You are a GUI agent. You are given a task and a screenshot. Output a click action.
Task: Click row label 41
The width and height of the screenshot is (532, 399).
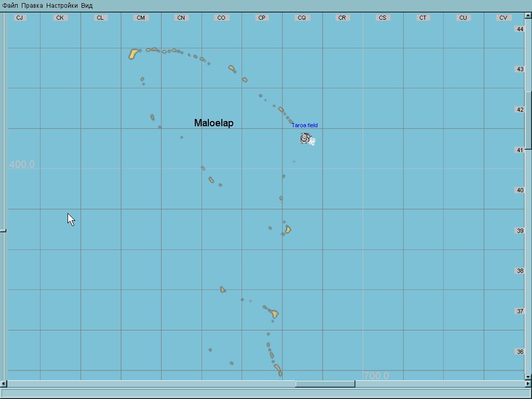tap(520, 150)
